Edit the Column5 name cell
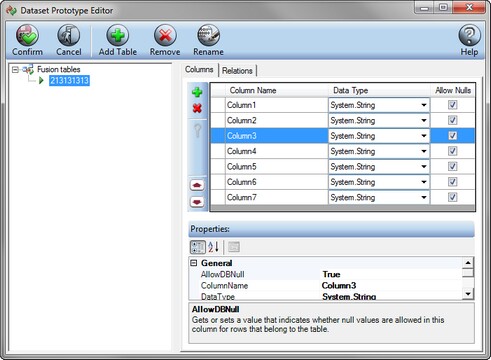Screen dimensions: 491x360 [x=277, y=166]
